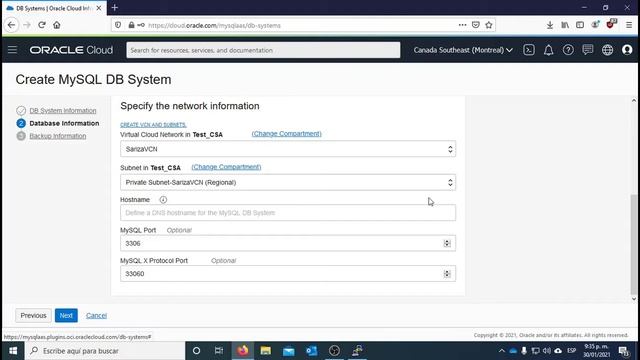Go back with the browser back arrow
This screenshot has width=640, height=360.
coord(11,25)
